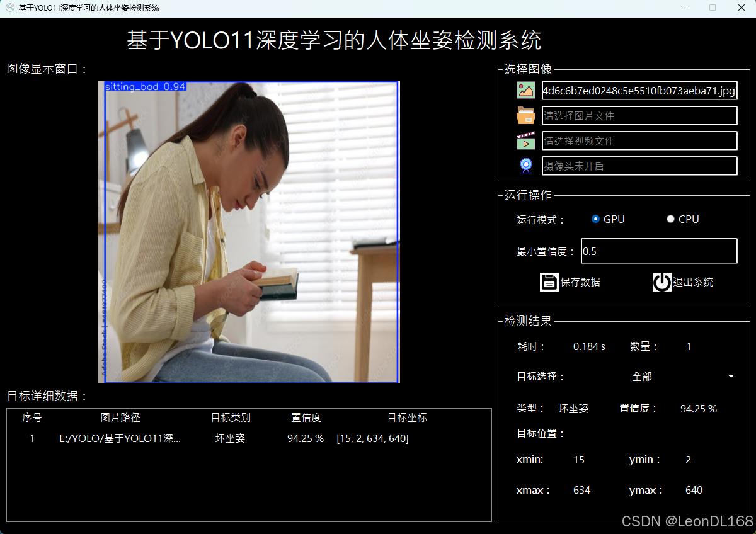Viewport: 756px width, 534px height.
Task: Click the sitting_bad 0.94 detection label
Action: pyautogui.click(x=146, y=86)
